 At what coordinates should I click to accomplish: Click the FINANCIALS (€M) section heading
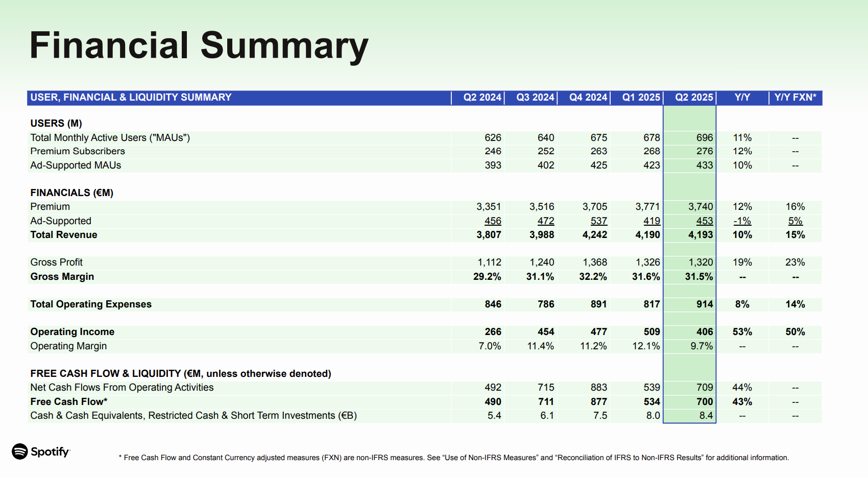point(71,193)
